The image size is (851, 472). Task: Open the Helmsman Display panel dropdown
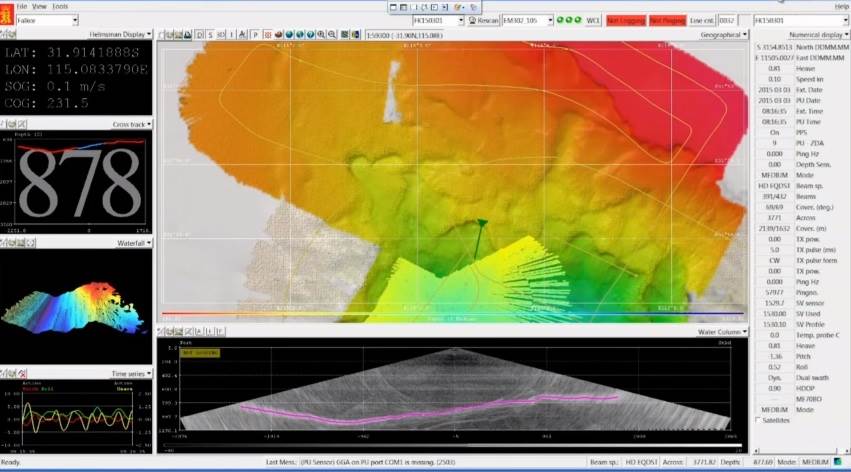coord(149,34)
